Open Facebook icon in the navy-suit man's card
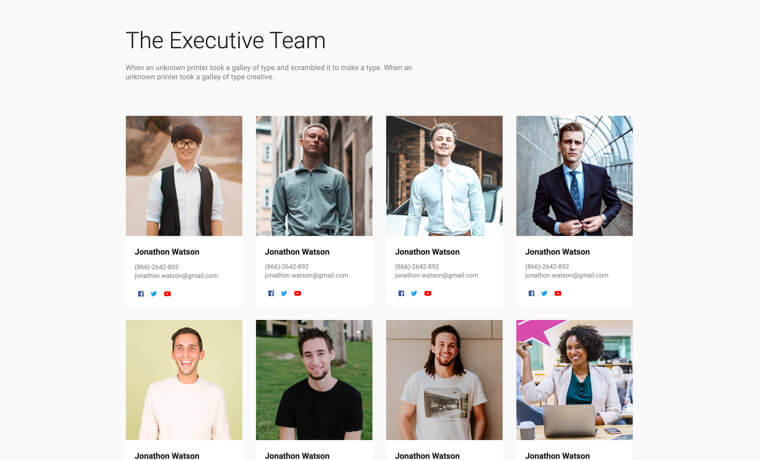 pos(531,293)
